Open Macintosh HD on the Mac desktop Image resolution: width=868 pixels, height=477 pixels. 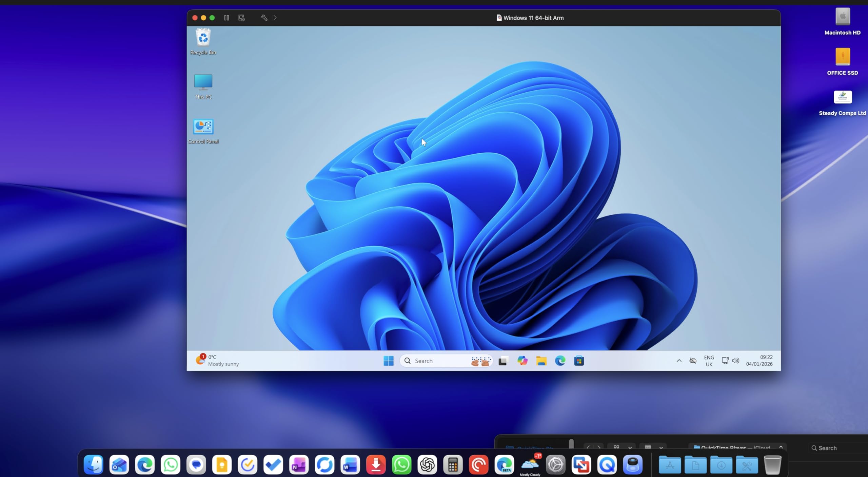843,21
